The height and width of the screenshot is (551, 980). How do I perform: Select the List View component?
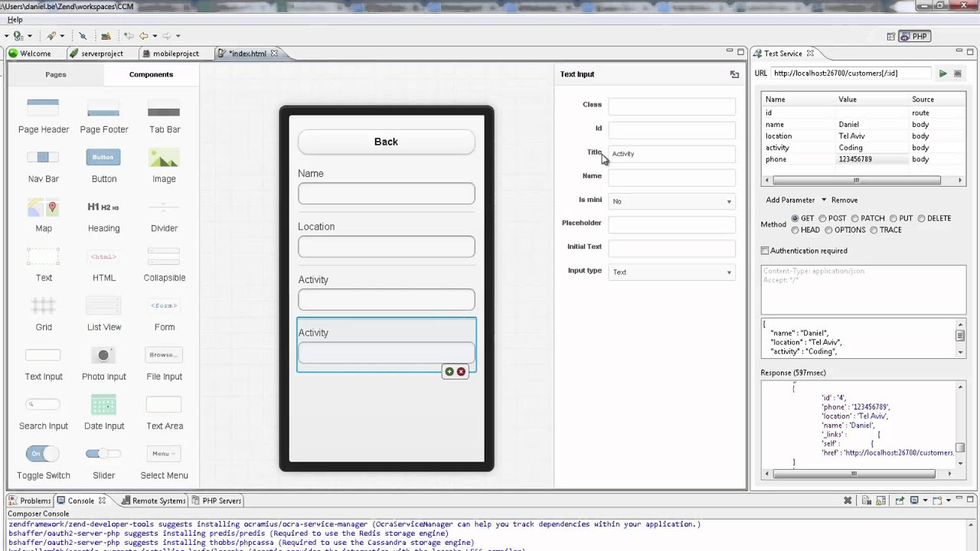pos(103,314)
